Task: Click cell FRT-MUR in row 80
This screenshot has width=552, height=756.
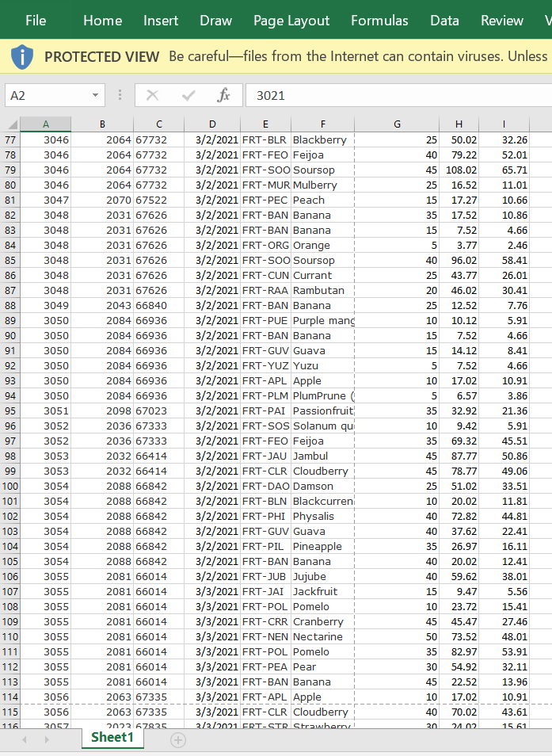Action: point(265,185)
